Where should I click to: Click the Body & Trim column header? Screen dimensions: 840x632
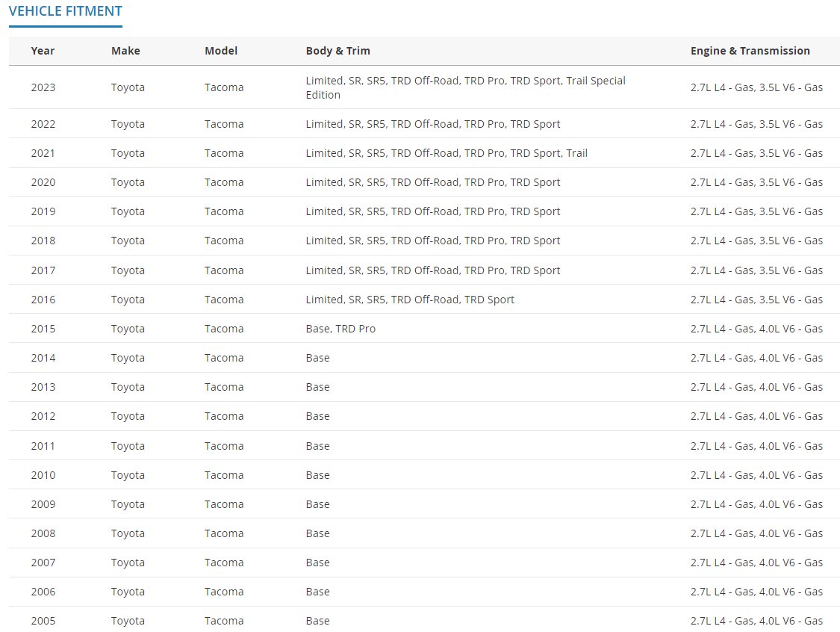[x=338, y=51]
